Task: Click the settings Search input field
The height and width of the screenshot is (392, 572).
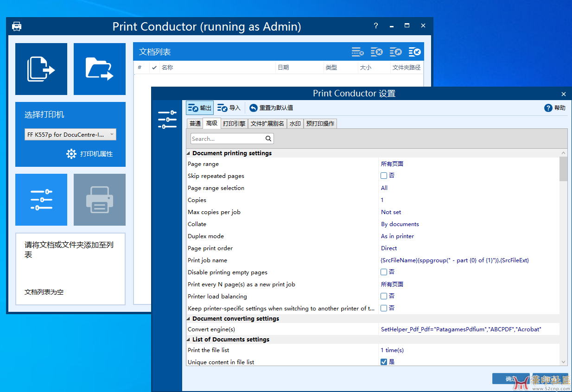Action: point(232,139)
